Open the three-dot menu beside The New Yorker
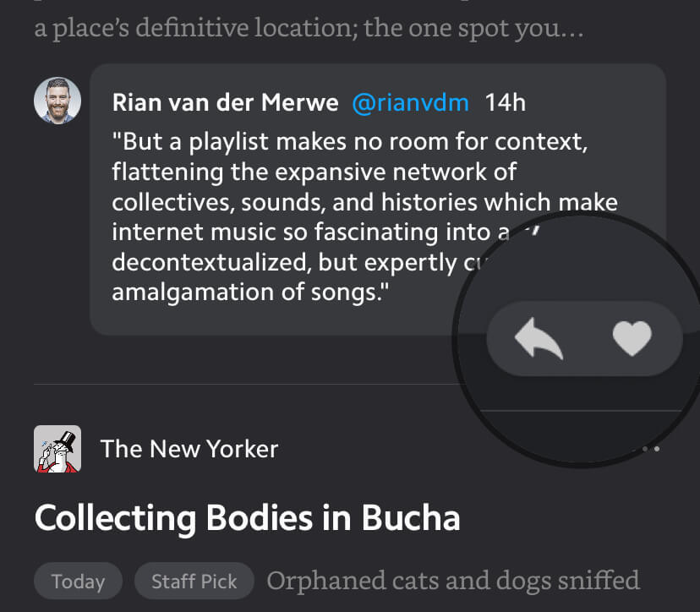This screenshot has width=700, height=612. tap(650, 449)
